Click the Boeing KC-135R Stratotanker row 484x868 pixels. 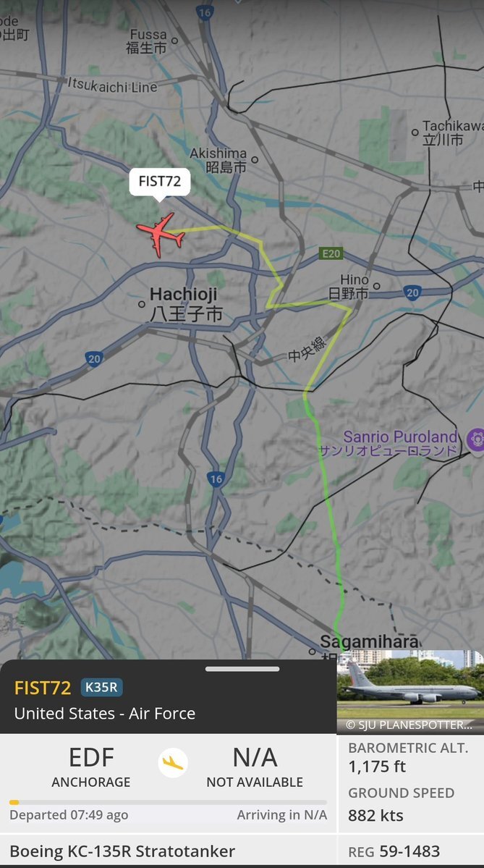pos(168,851)
